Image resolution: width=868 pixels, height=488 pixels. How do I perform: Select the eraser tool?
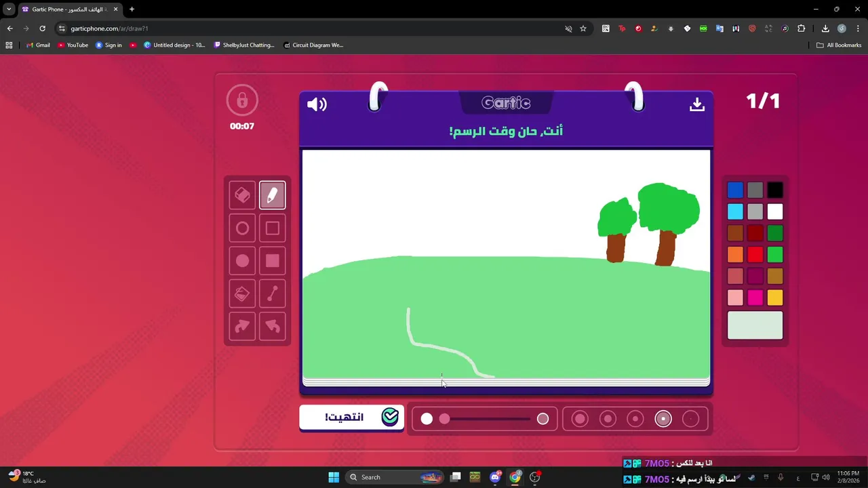pos(242,195)
